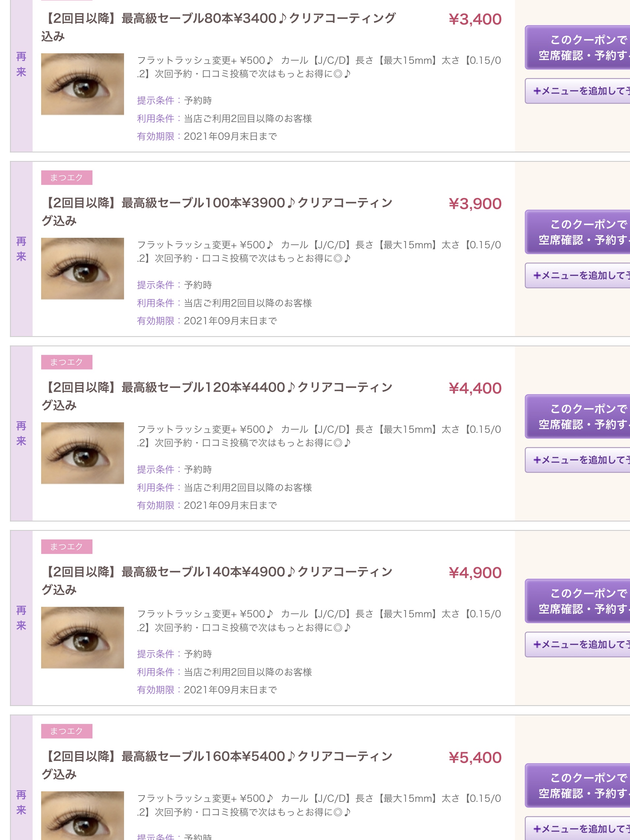Open eye thumbnail for 100本 coupon

tap(82, 268)
